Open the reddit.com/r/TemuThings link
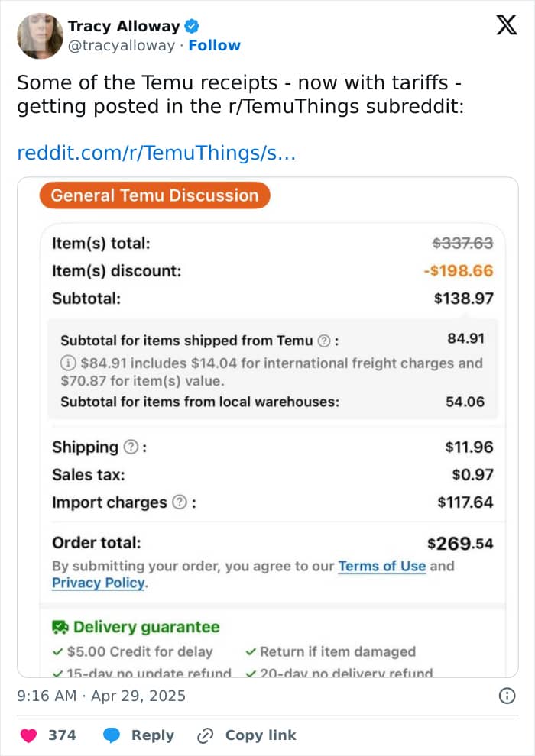This screenshot has height=756, width=535. (157, 153)
